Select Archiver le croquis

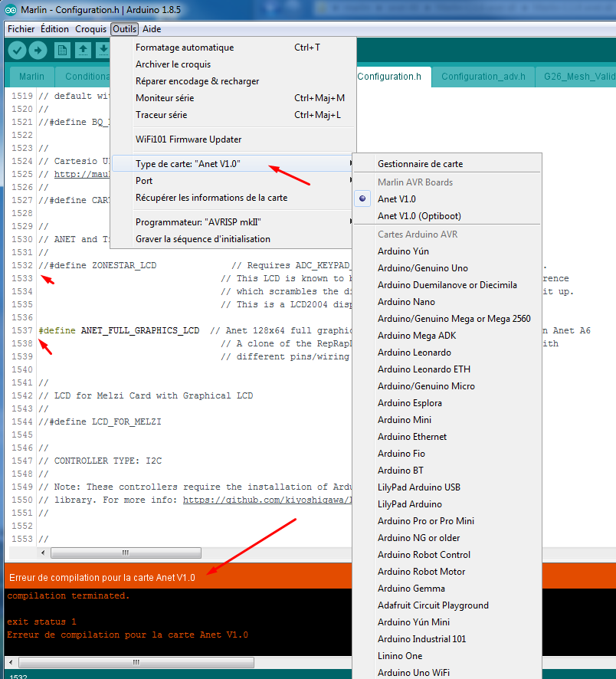tap(234, 64)
